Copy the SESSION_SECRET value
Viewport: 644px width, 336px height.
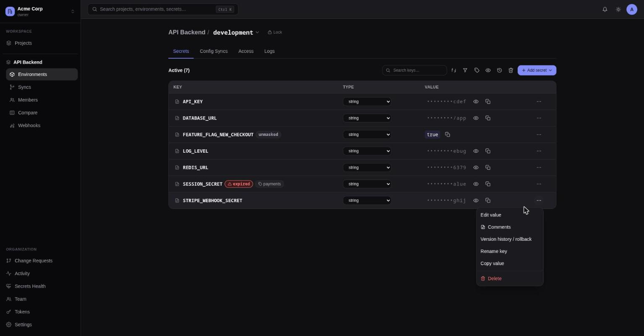[488, 184]
